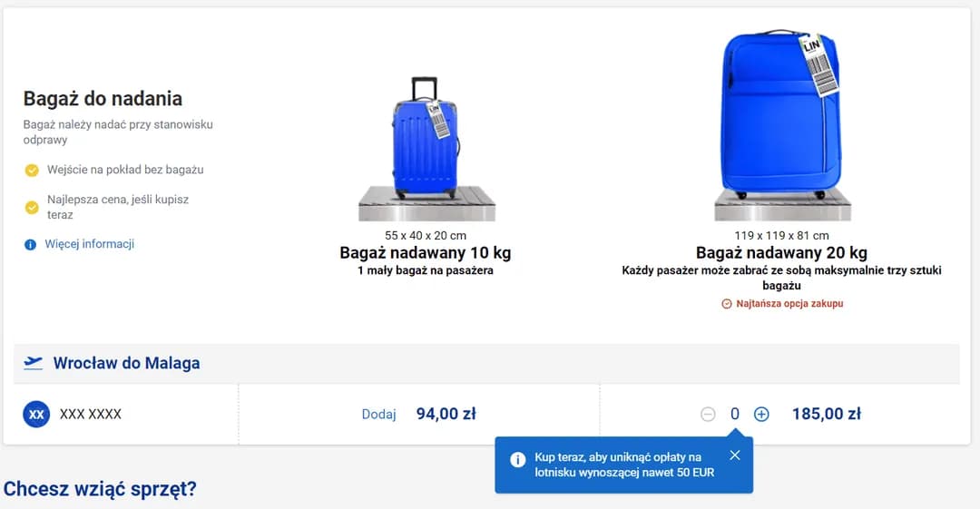980x509 pixels.
Task: Open the Więcej informacji link
Action: tap(89, 244)
